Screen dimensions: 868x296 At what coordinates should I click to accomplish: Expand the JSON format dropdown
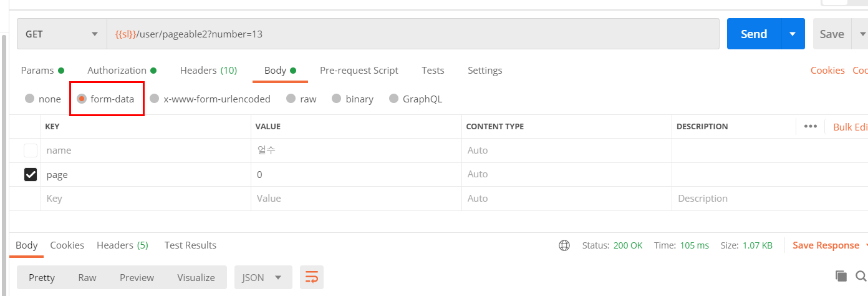(263, 277)
